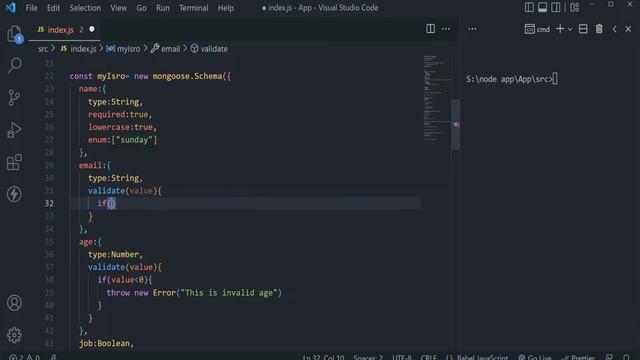Click the cmd terminal label
The height and width of the screenshot is (360, 640).
click(537, 29)
